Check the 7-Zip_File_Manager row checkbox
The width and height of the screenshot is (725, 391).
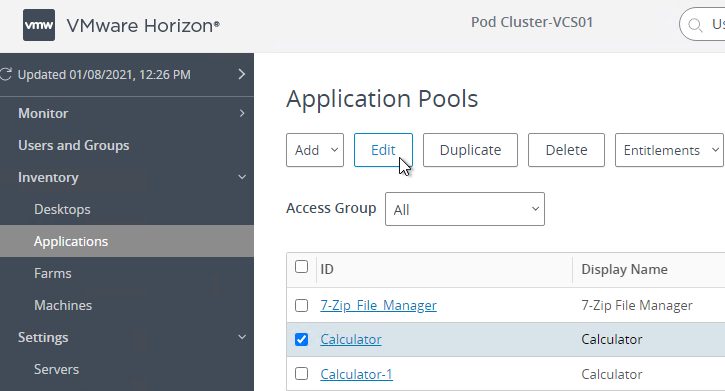[x=301, y=305]
